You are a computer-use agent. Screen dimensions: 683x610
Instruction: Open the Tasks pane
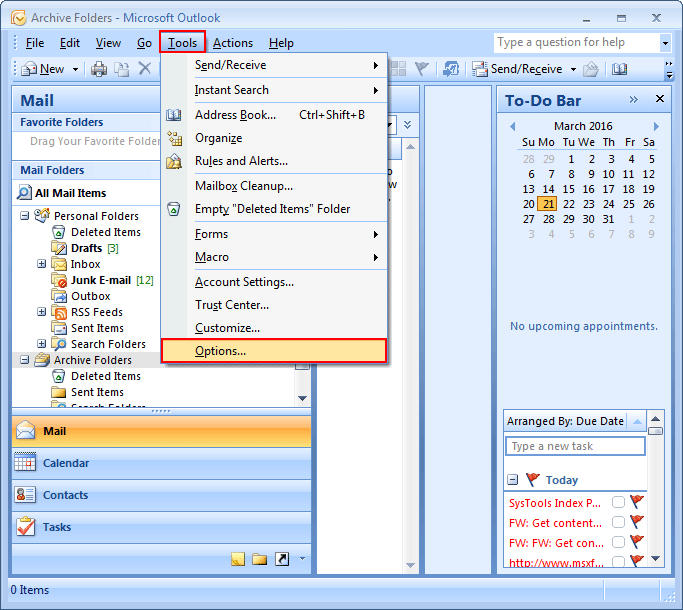point(162,527)
